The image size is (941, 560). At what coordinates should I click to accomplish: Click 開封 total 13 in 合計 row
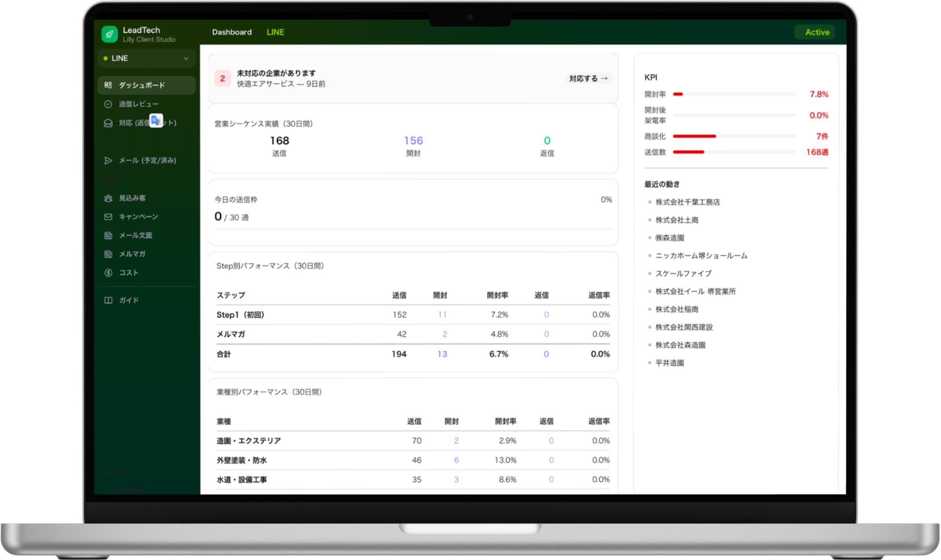pos(442,354)
